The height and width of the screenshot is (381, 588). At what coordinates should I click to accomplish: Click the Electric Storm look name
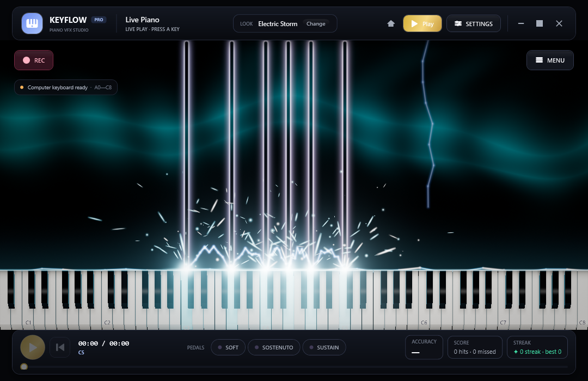pos(278,23)
